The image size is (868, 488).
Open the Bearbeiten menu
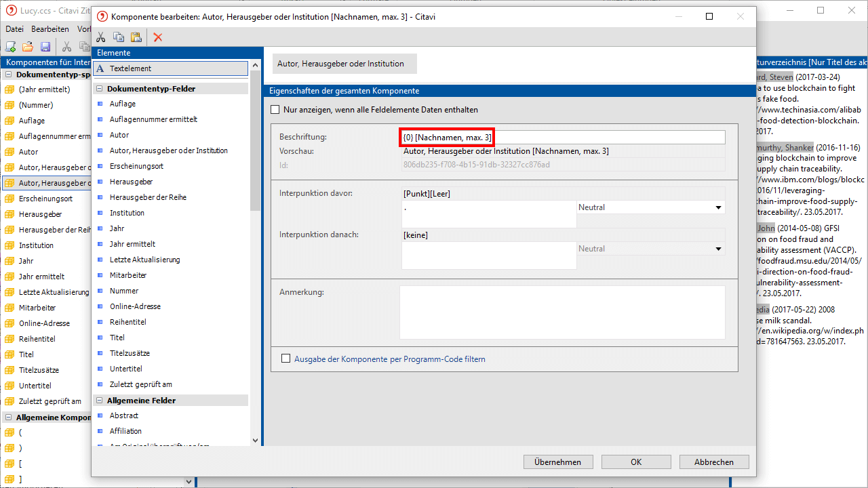[50, 29]
